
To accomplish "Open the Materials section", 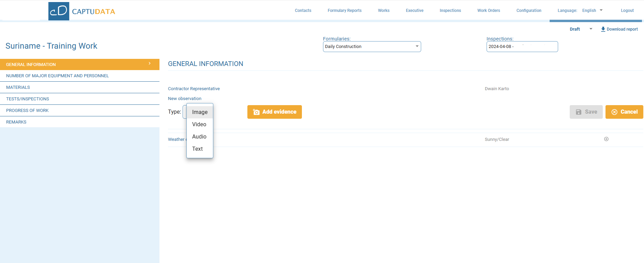I will [18, 87].
